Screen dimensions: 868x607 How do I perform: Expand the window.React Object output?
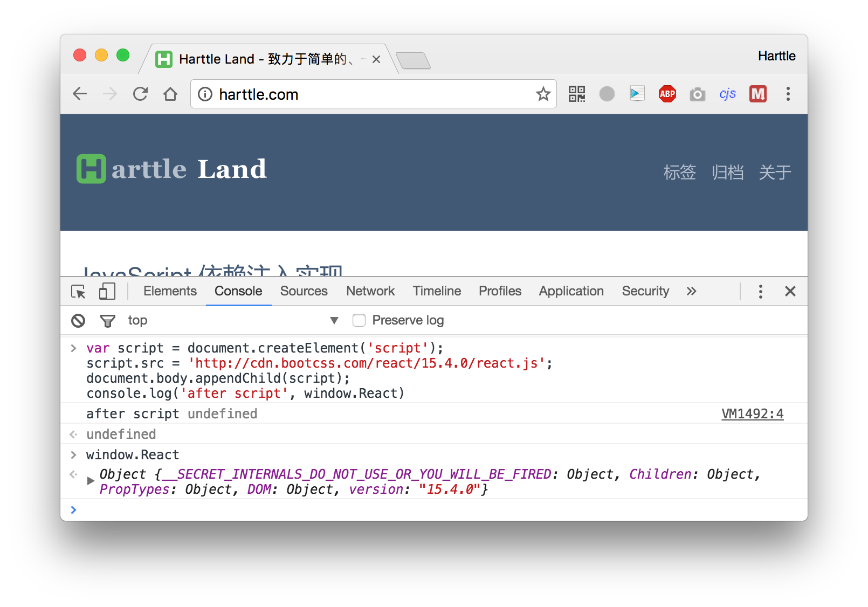[x=91, y=480]
